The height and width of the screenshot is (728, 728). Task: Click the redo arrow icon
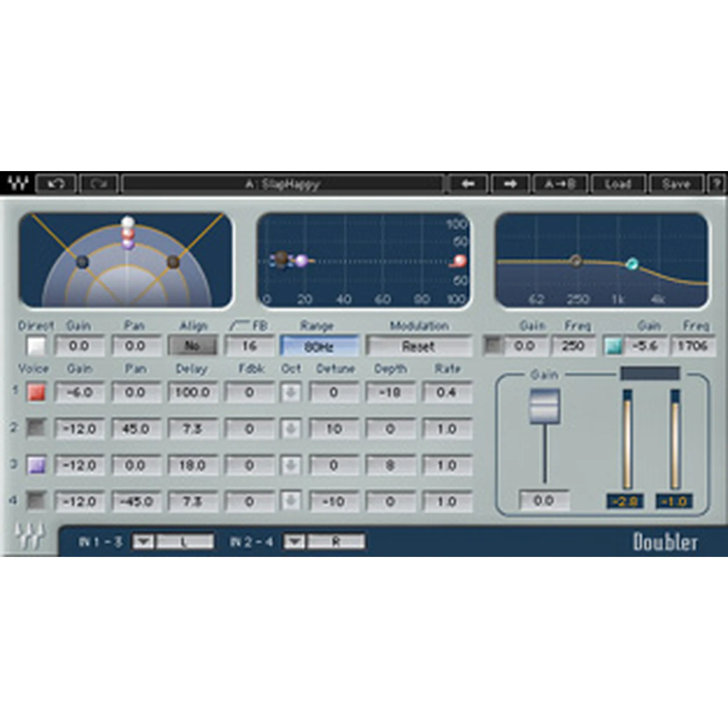click(99, 184)
